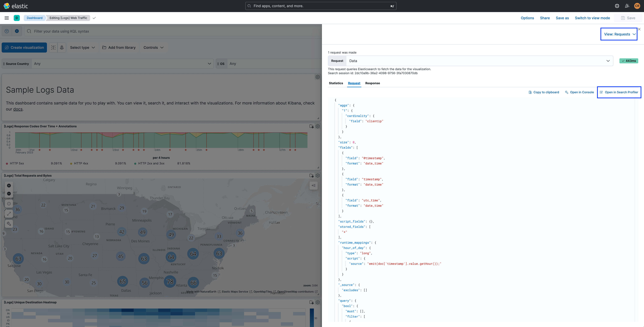
Task: Toggle HTTP 2xx and 3xx legend series
Action: pos(149,163)
